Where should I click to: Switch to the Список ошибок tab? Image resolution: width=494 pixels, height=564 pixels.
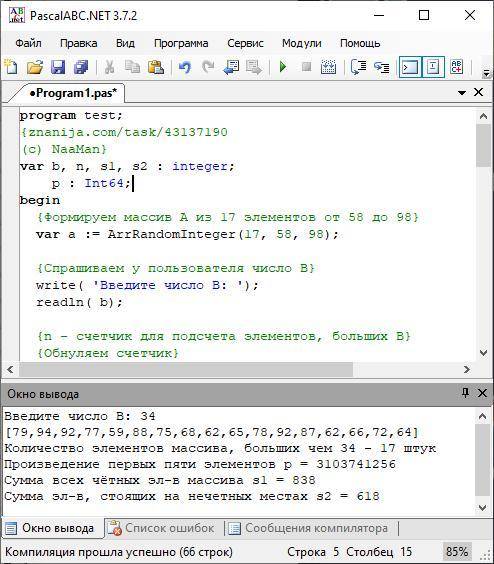point(162,528)
